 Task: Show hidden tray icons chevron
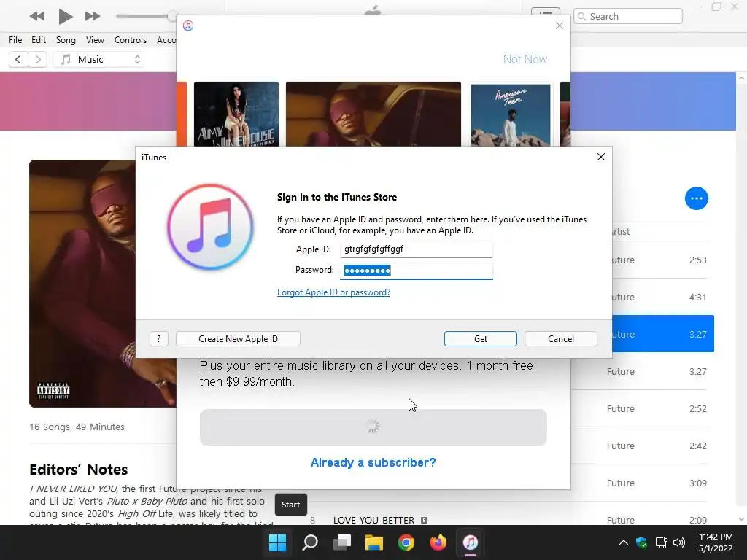pos(623,542)
